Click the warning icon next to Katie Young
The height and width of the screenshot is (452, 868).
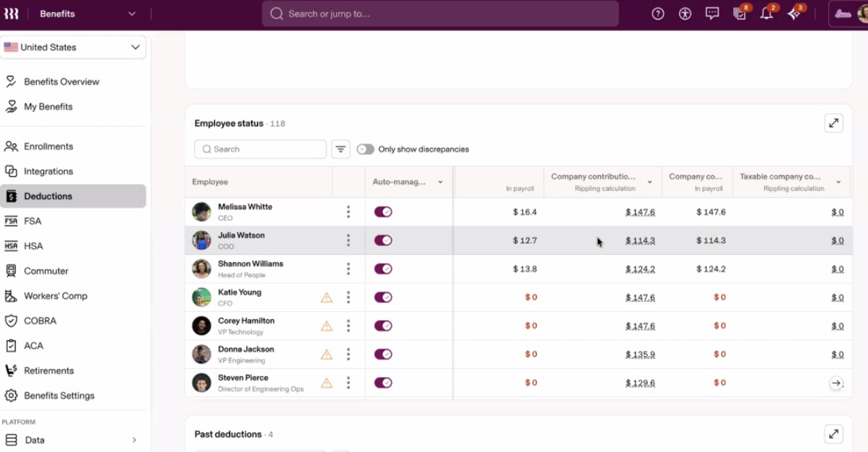click(x=327, y=297)
